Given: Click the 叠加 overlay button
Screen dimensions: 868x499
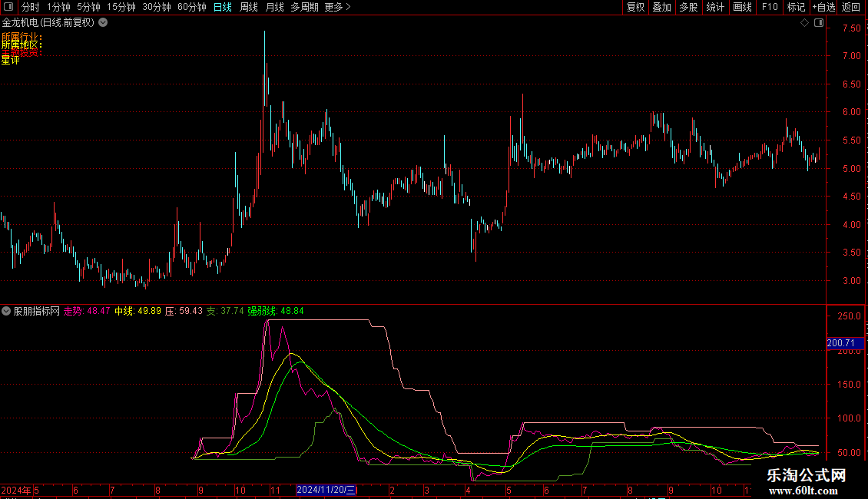Looking at the screenshot, I should (x=661, y=7).
